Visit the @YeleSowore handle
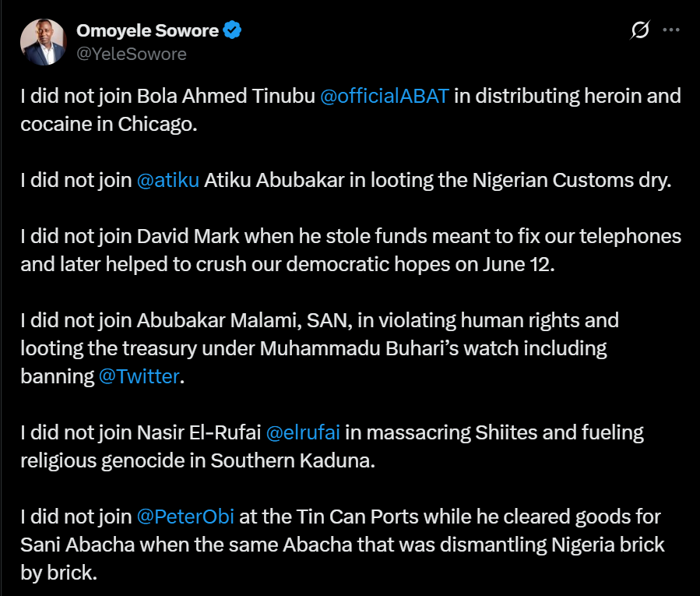Viewport: 700px width, 596px height. [x=132, y=54]
